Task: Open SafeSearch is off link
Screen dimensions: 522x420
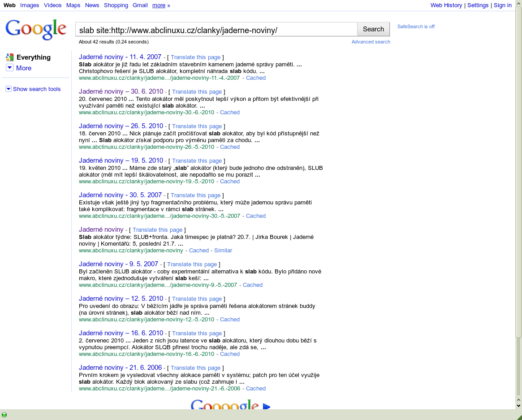Action: [416, 26]
